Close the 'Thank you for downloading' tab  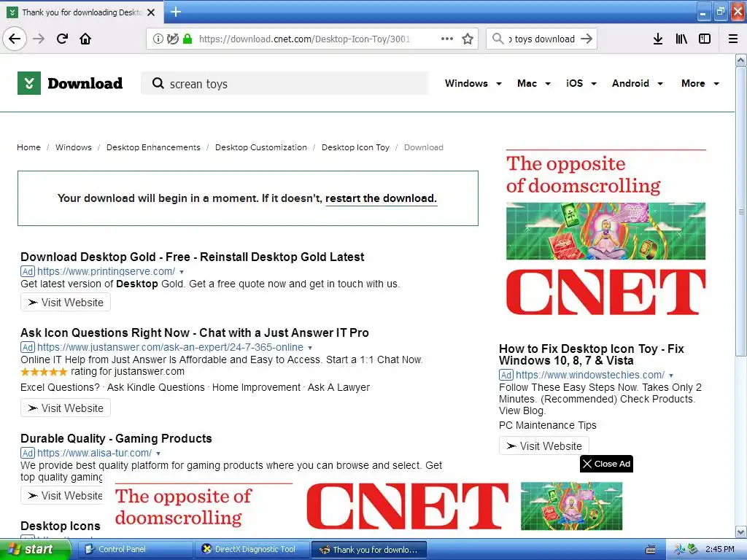151,12
